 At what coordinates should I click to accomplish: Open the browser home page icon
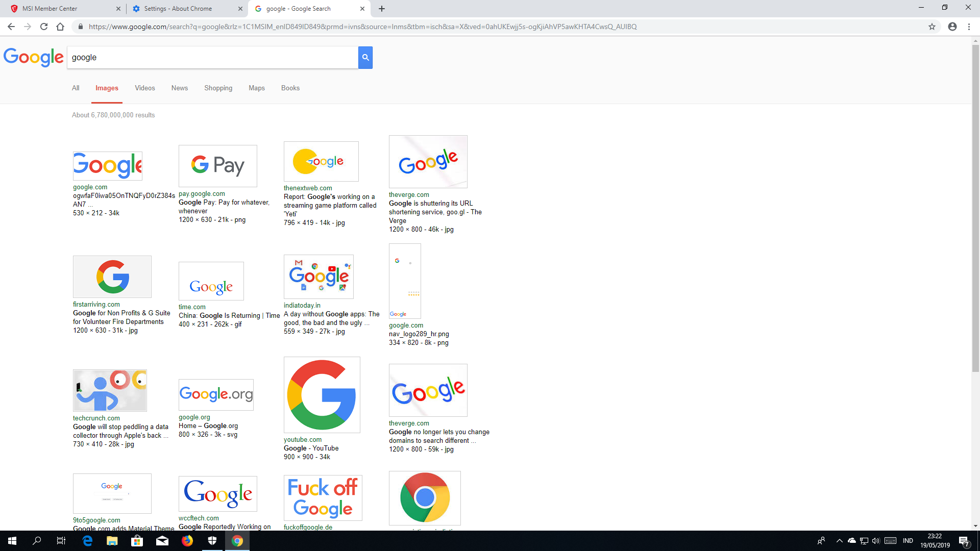[x=60, y=27]
